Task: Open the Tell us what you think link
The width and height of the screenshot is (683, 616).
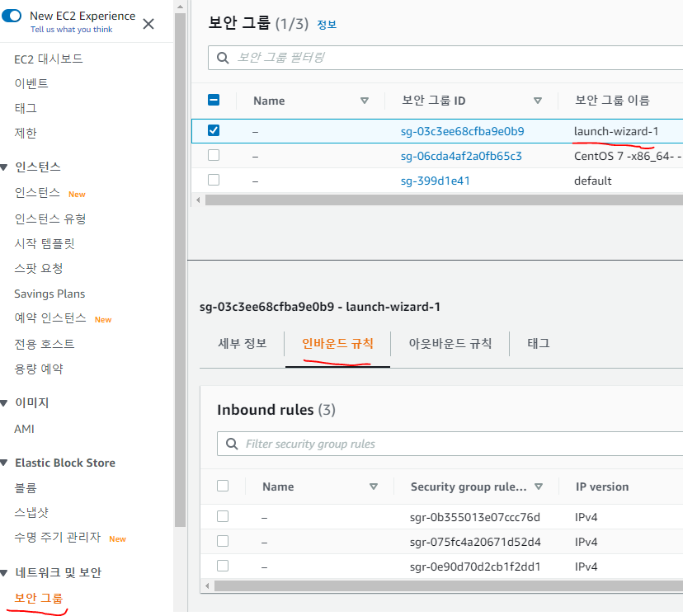Action: 72,30
